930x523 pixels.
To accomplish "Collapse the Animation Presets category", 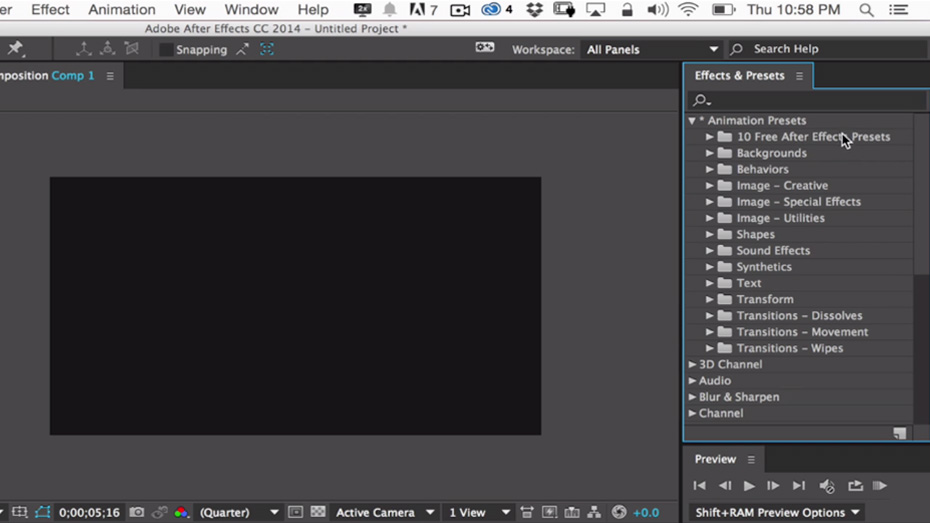I will coord(692,120).
